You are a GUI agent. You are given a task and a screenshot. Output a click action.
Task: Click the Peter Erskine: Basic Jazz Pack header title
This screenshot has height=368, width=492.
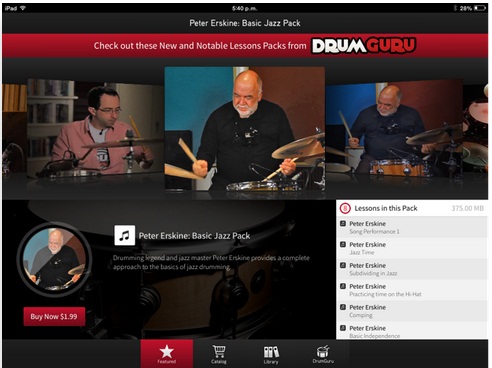pyautogui.click(x=245, y=23)
